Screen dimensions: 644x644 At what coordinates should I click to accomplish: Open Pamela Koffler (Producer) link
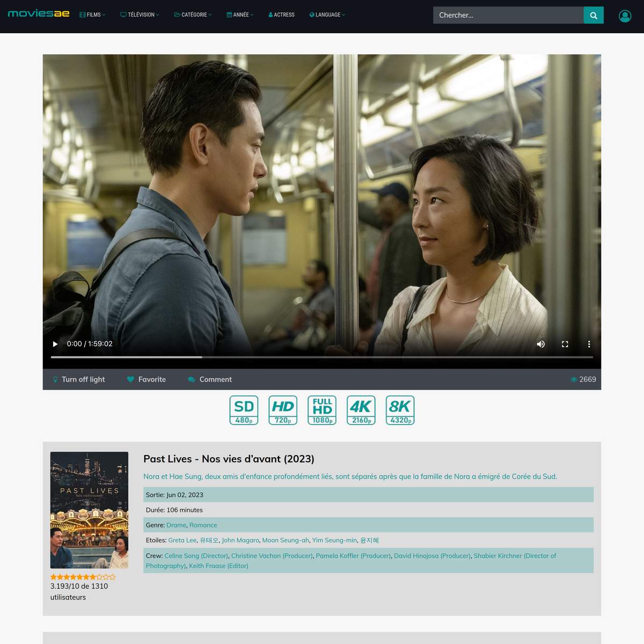[353, 556]
